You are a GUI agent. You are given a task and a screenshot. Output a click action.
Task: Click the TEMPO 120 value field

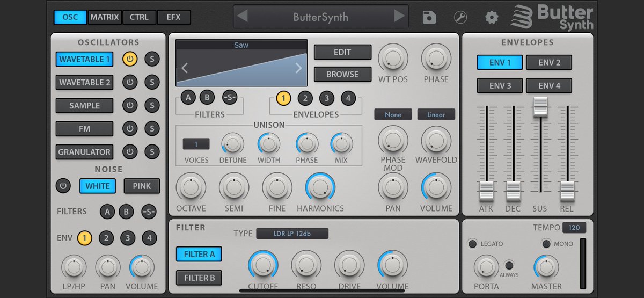[x=574, y=228]
